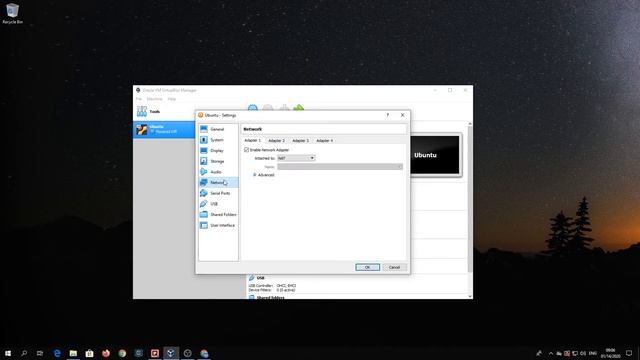Viewport: 640px width, 360px height.
Task: Open the File menu in VirtualBox Manager
Action: point(139,99)
